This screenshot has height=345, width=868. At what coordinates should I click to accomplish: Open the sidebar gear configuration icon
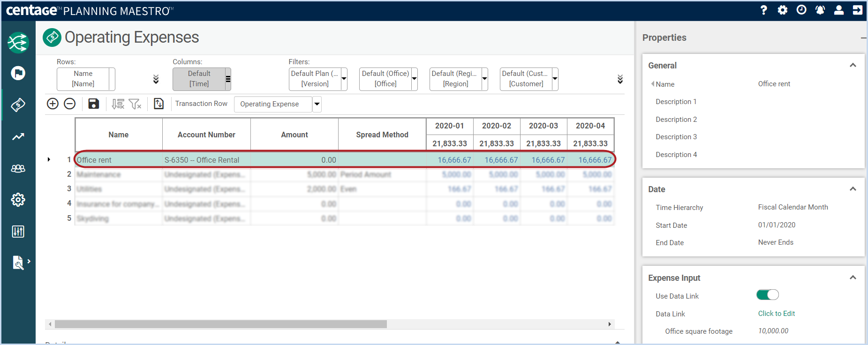coord(18,200)
